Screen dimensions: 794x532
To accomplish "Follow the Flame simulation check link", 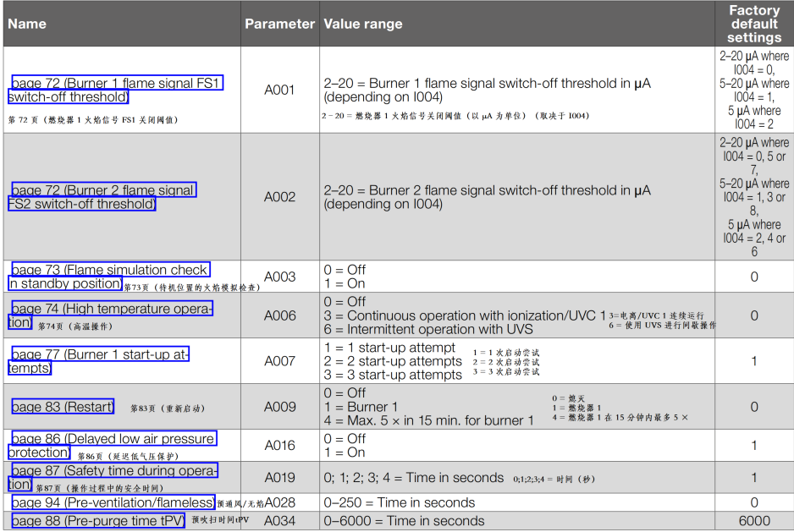I will pyautogui.click(x=109, y=270).
